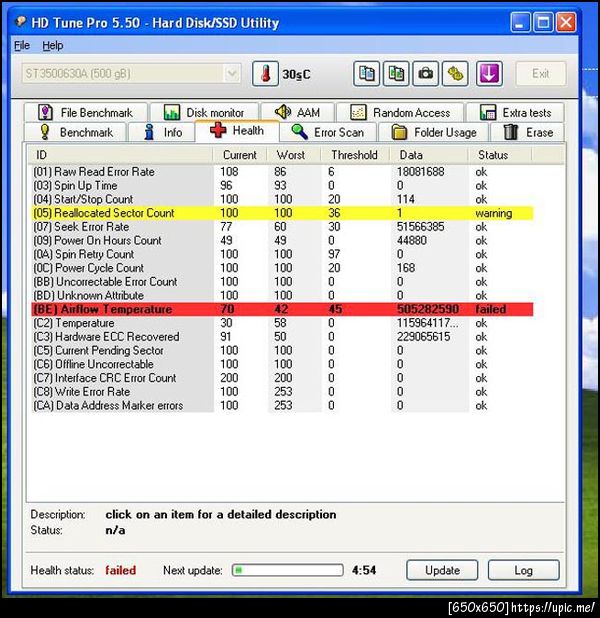
Task: Select the Power On Hours Count row
Action: coord(282,240)
